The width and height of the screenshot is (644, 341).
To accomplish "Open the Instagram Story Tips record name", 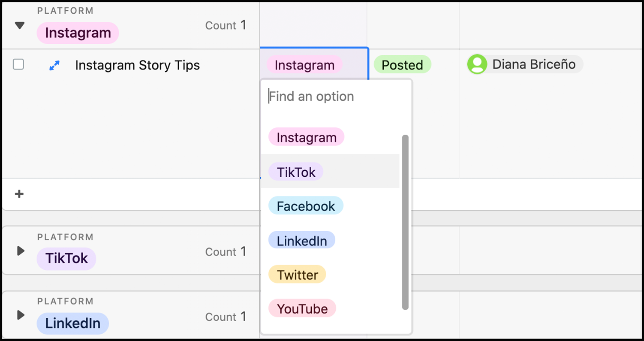I will [137, 65].
